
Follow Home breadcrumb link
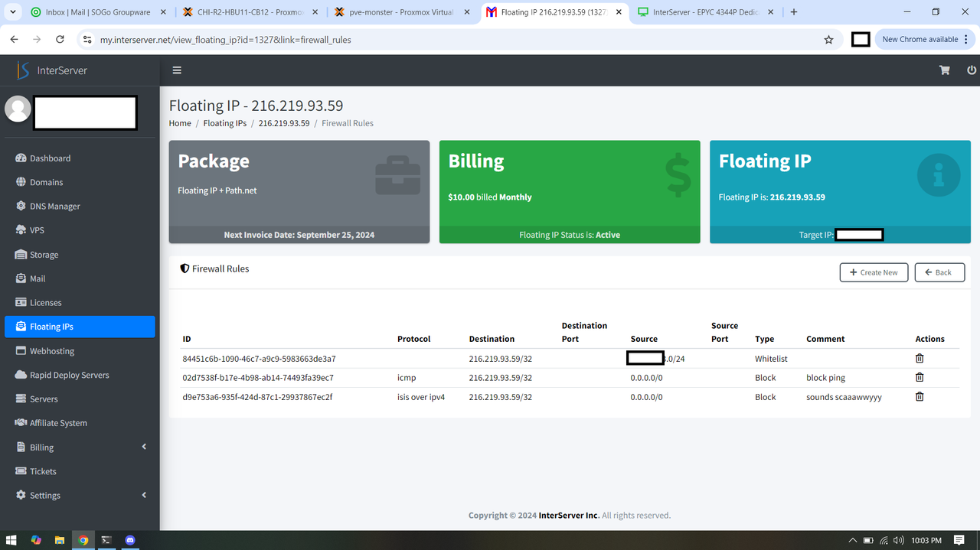(180, 123)
